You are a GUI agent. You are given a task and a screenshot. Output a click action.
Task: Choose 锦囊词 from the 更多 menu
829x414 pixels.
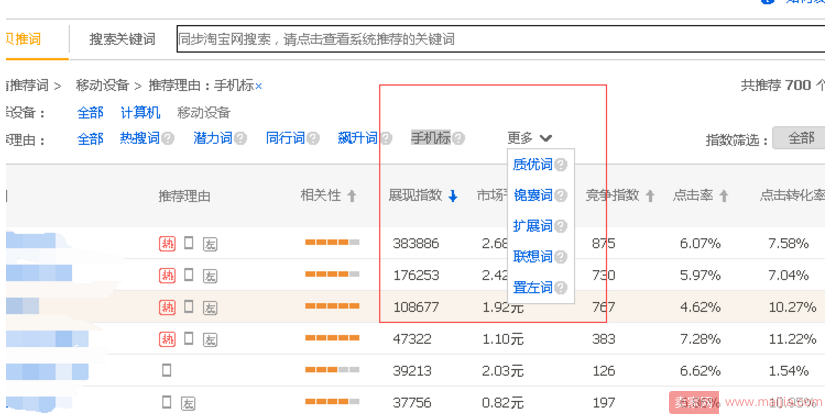point(532,196)
